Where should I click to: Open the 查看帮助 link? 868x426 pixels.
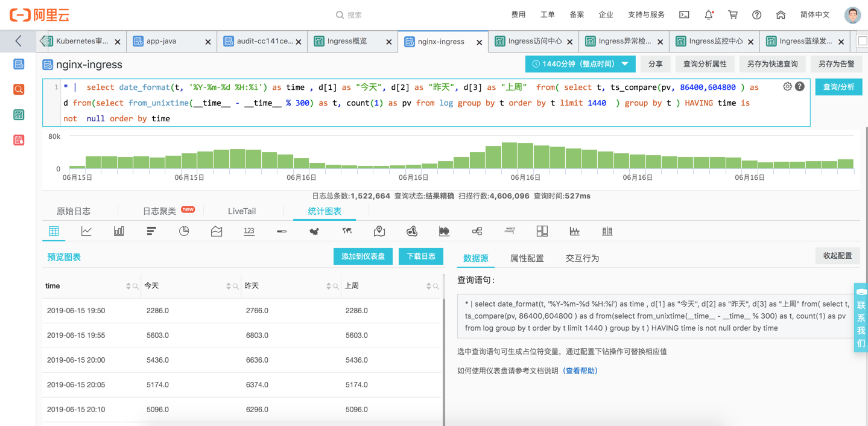coord(580,371)
